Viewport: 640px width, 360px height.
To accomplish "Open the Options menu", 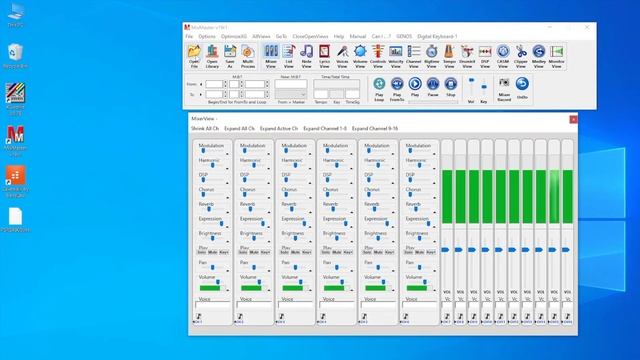I will tap(207, 36).
